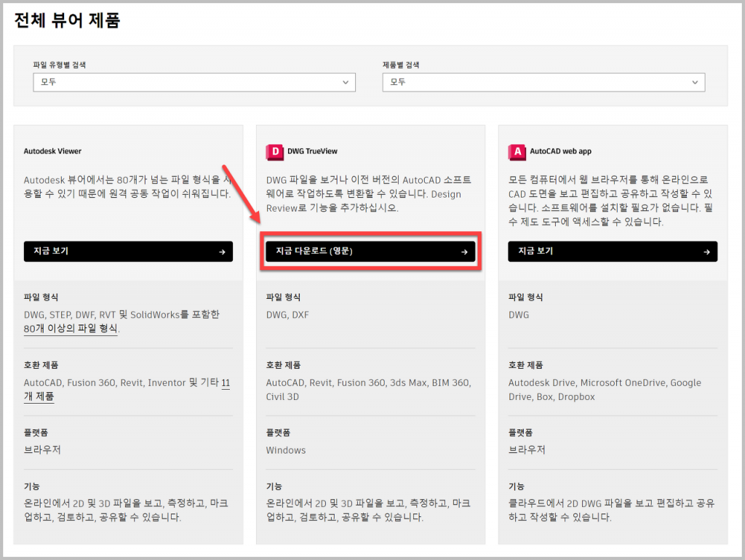Click the DWG TrueView description paragraph
Screen dimensions: 745x560
(369, 193)
